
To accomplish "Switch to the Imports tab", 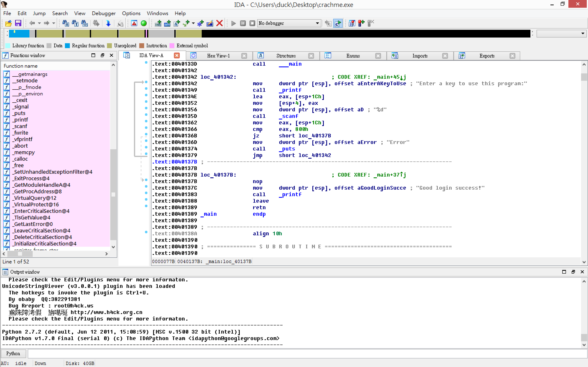I will click(x=420, y=56).
